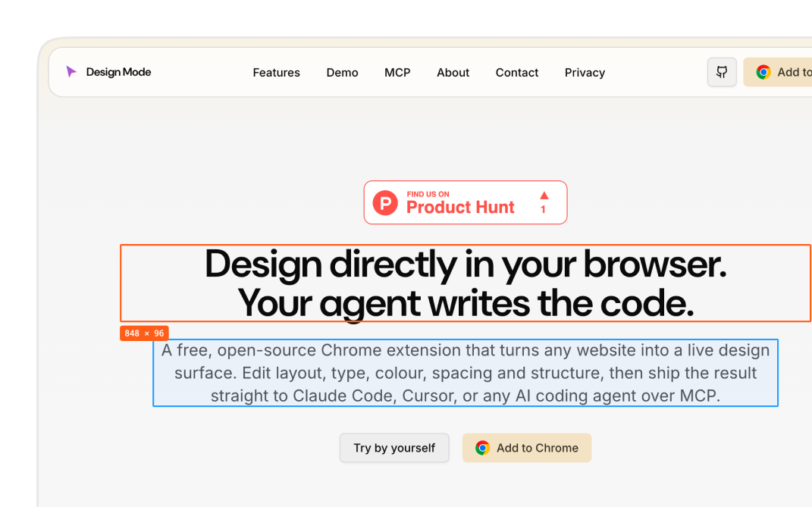The height and width of the screenshot is (507, 812).
Task: Open the GitHub repository icon button
Action: pyautogui.click(x=722, y=72)
